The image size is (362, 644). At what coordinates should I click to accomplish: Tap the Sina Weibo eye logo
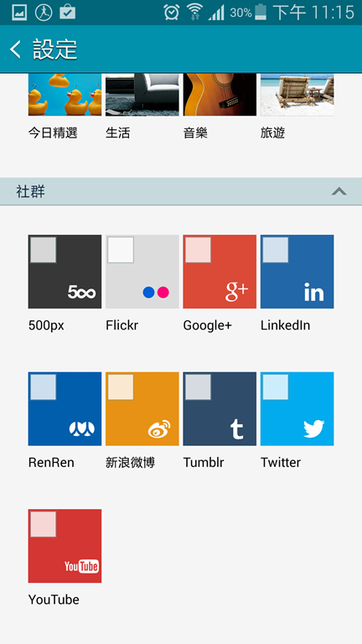(159, 428)
